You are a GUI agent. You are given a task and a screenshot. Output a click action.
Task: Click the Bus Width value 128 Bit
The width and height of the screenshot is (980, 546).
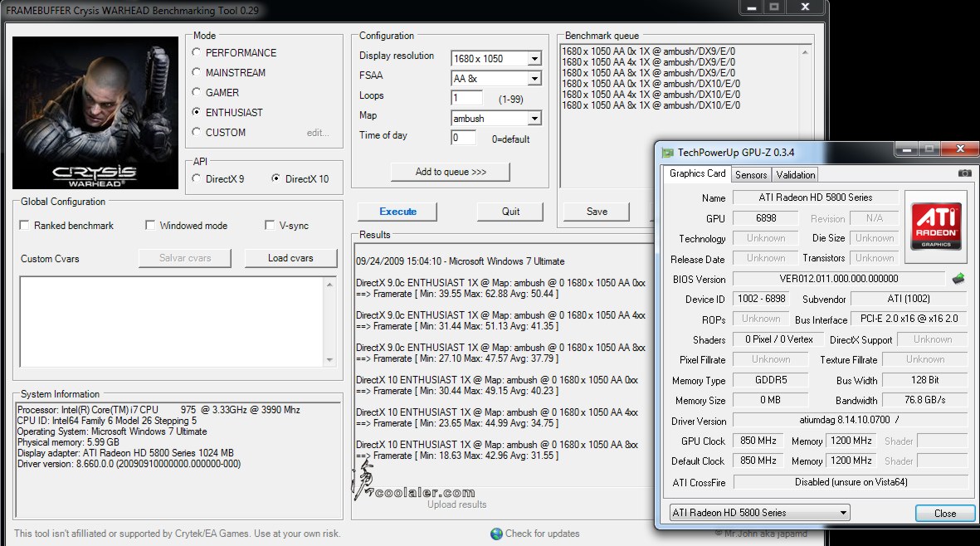tap(924, 380)
